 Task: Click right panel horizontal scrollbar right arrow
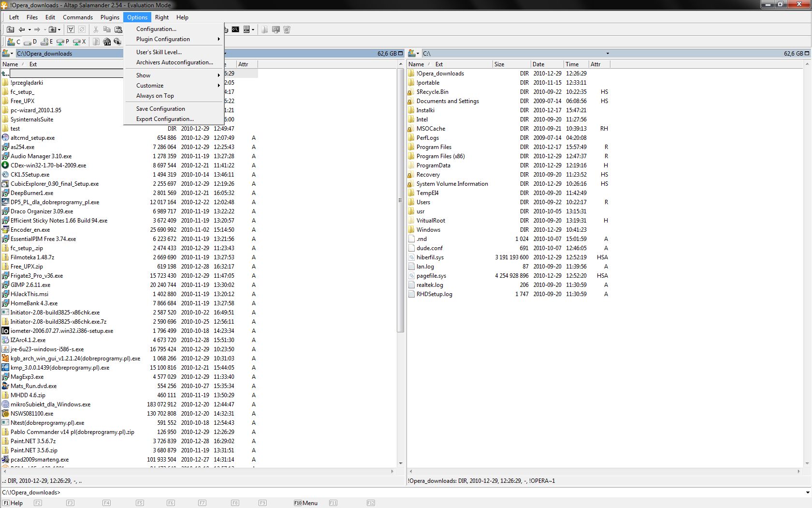798,471
